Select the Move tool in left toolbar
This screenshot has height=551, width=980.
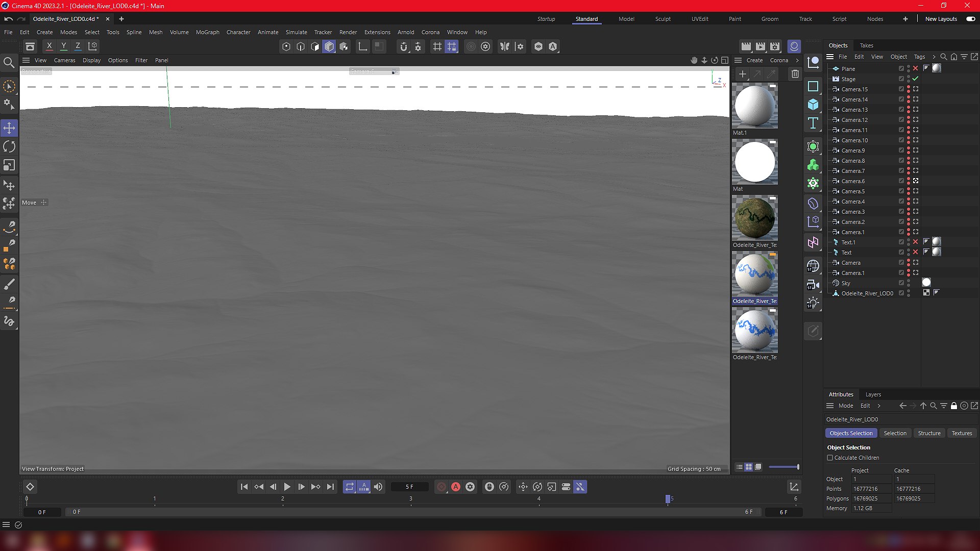9,128
